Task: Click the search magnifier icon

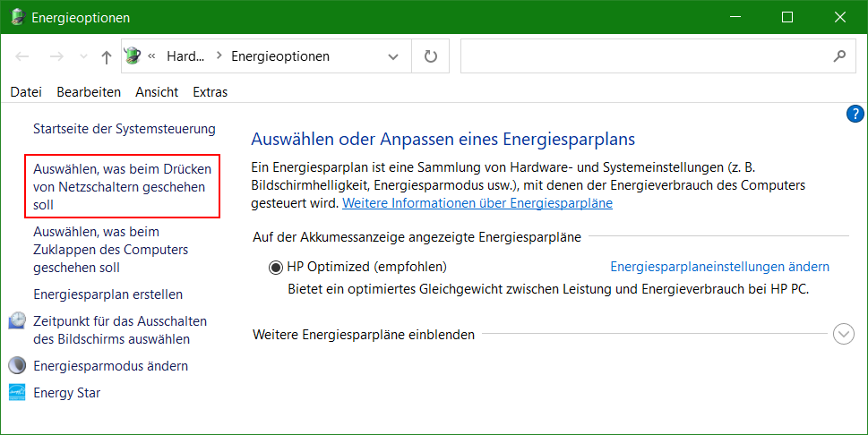Action: (839, 55)
